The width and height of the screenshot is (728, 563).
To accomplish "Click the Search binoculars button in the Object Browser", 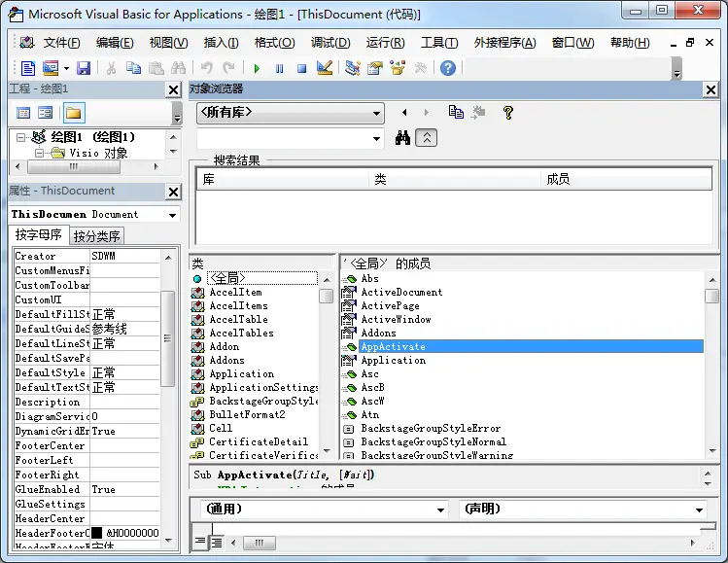I will click(x=402, y=138).
